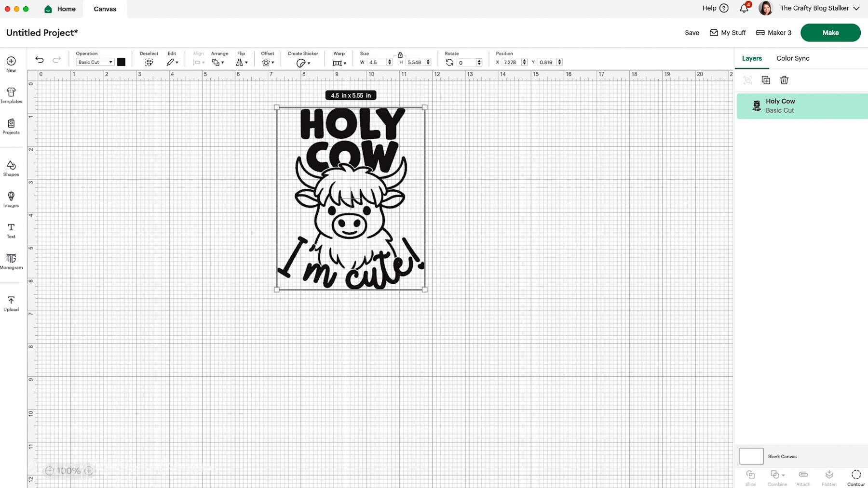
Task: Open Templates in the left sidebar
Action: [11, 95]
